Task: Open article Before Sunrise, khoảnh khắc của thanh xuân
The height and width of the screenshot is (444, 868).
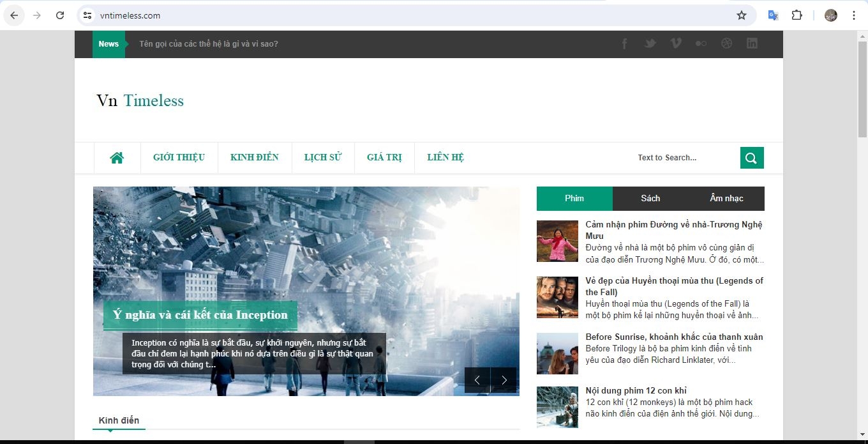Action: coord(674,337)
